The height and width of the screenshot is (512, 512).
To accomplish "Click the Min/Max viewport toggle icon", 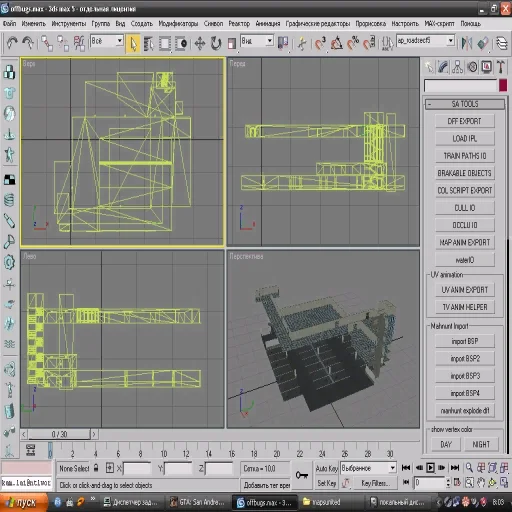I will 504,482.
